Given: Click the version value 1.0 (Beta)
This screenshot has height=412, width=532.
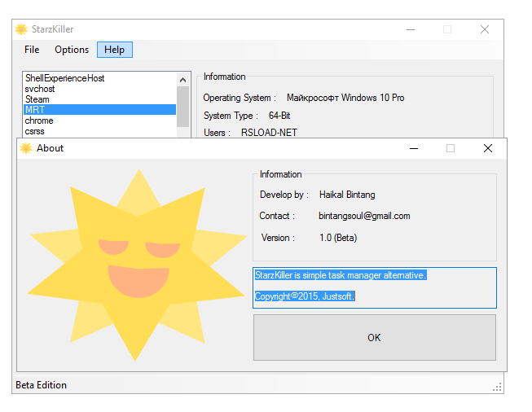Looking at the screenshot, I should (338, 238).
